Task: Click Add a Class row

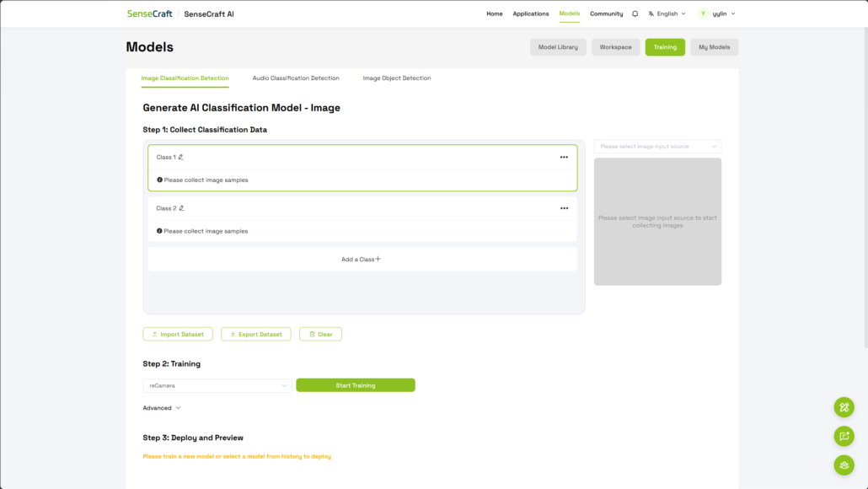Action: (x=362, y=259)
